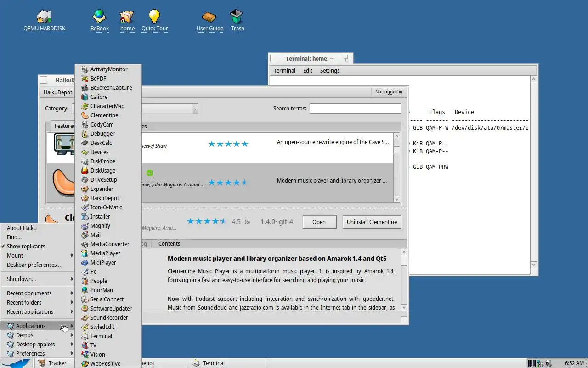Expand Recent folders submenu
Screen dimensions: 588x368
pos(38,302)
